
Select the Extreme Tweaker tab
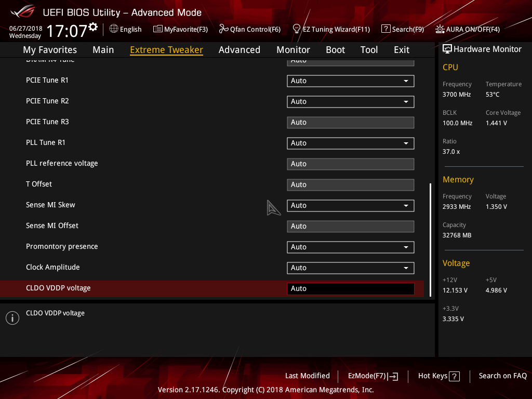(x=167, y=50)
